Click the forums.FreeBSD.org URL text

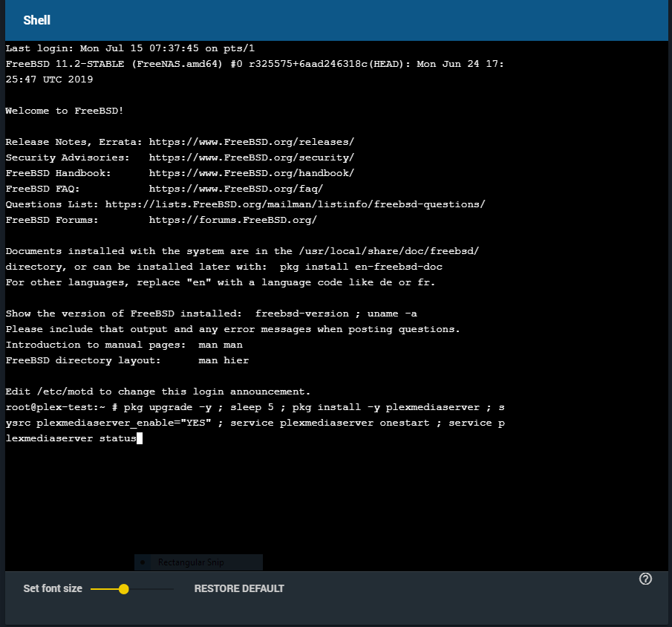(232, 220)
